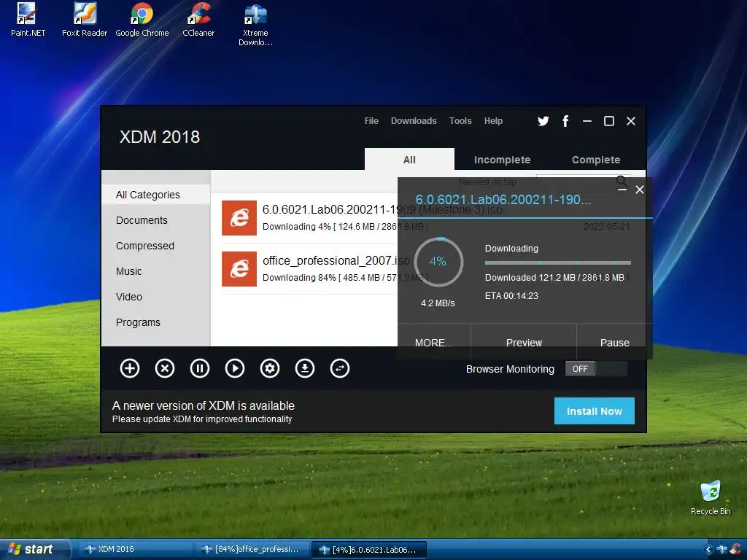Select All Categories in sidebar

[156, 195]
